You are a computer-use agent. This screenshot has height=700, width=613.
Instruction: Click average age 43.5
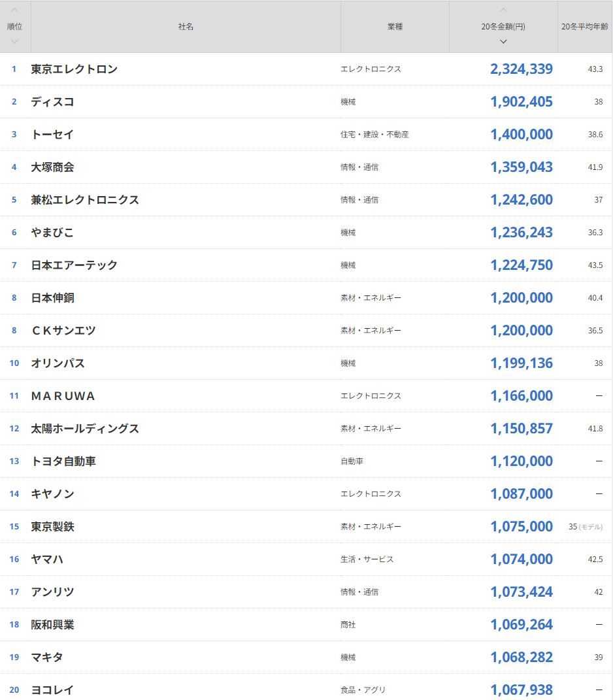pyautogui.click(x=595, y=265)
